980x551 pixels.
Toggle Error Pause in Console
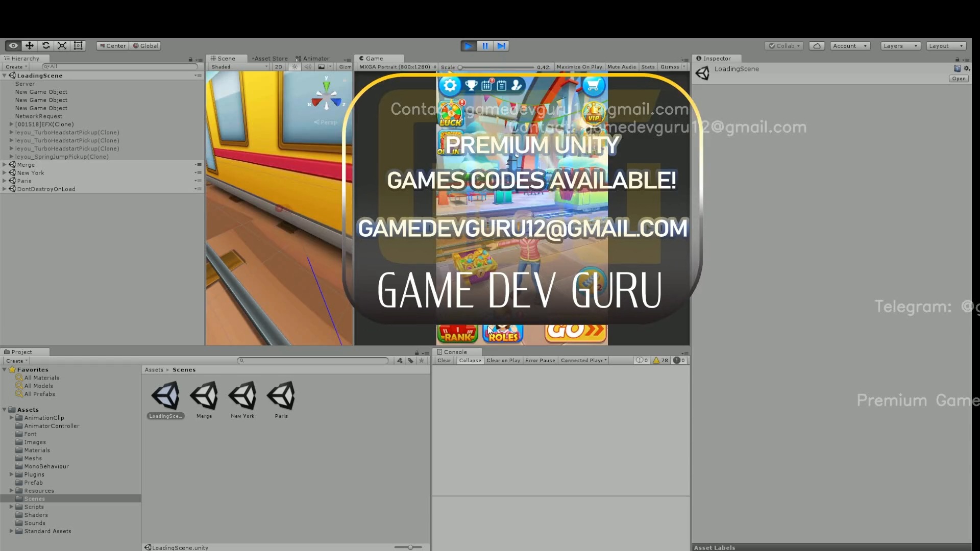(x=540, y=360)
